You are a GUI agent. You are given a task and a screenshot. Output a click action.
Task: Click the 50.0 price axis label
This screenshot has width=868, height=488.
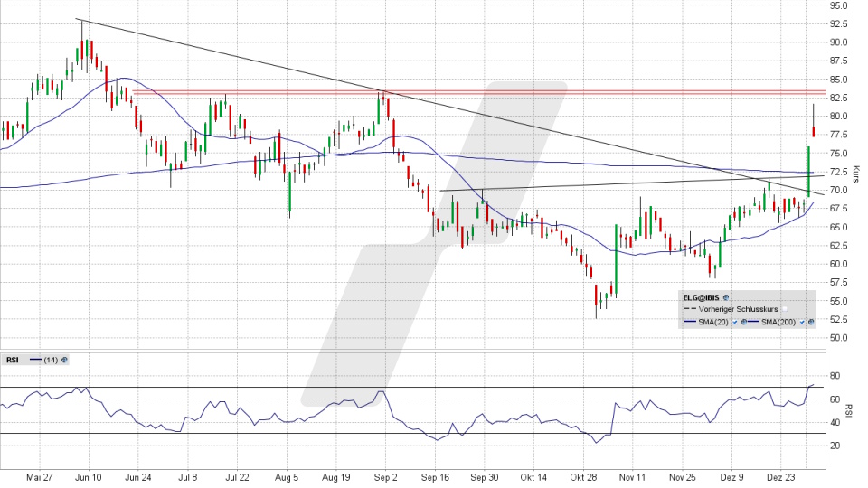tap(838, 338)
